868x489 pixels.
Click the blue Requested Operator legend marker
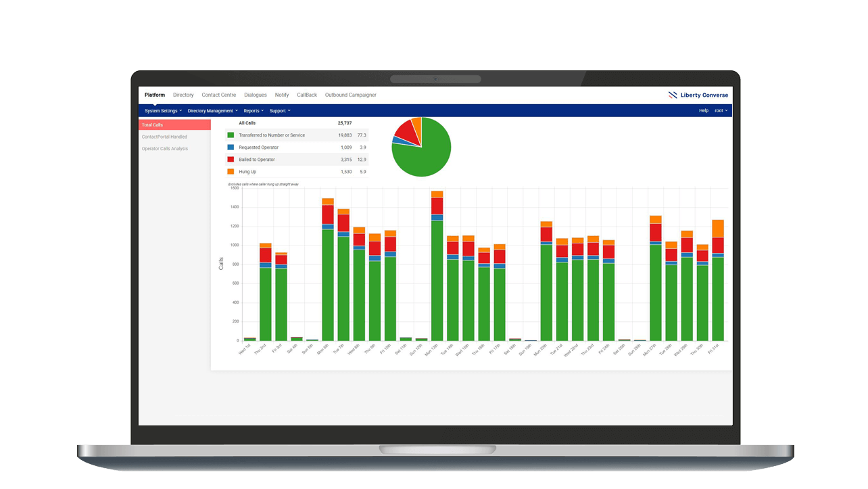point(232,147)
